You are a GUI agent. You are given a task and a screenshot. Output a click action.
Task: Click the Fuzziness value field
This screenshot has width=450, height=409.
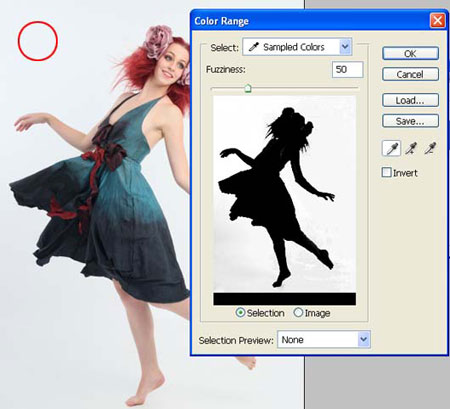point(348,70)
